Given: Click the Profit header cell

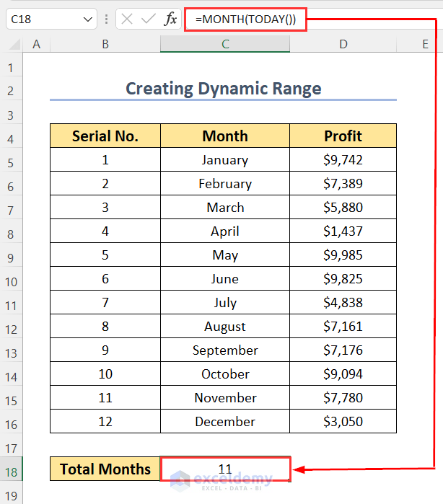Looking at the screenshot, I should tap(343, 136).
